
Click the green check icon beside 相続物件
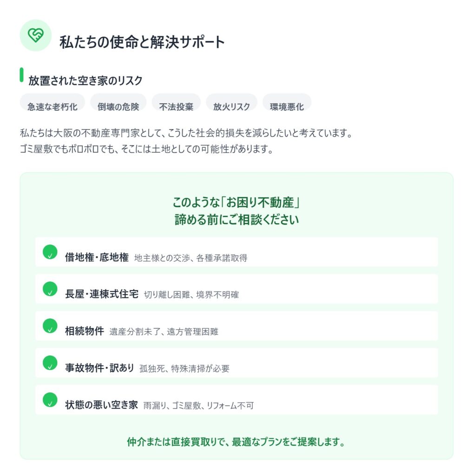click(x=50, y=326)
